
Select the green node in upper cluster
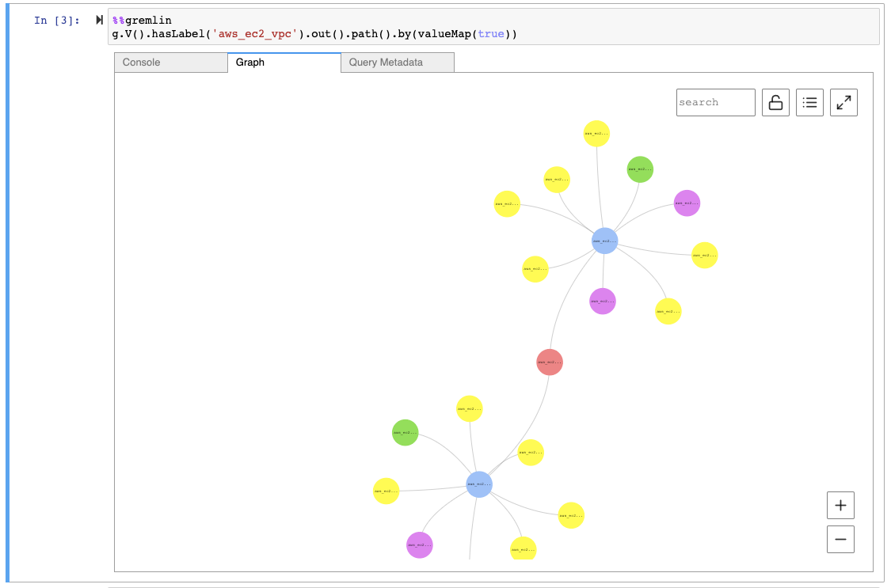click(x=640, y=169)
